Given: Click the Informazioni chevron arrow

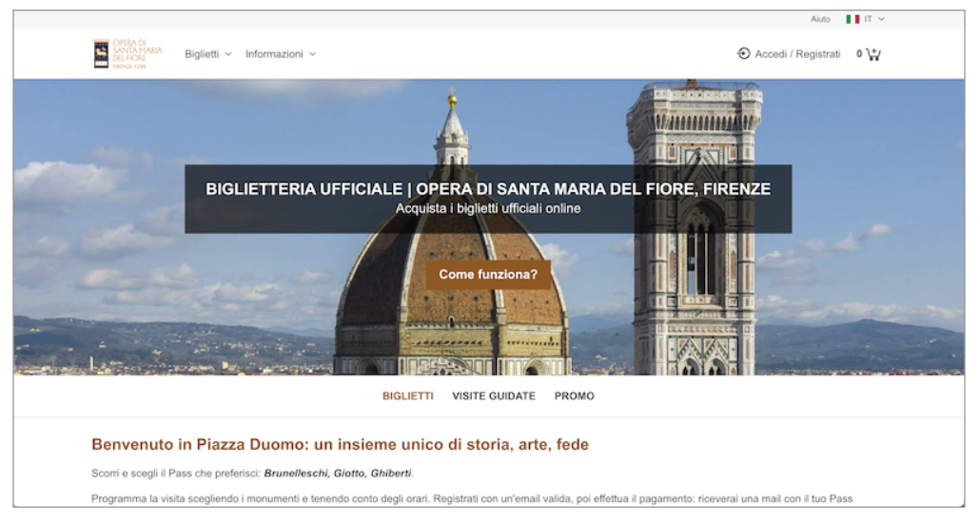Looking at the screenshot, I should [x=312, y=54].
